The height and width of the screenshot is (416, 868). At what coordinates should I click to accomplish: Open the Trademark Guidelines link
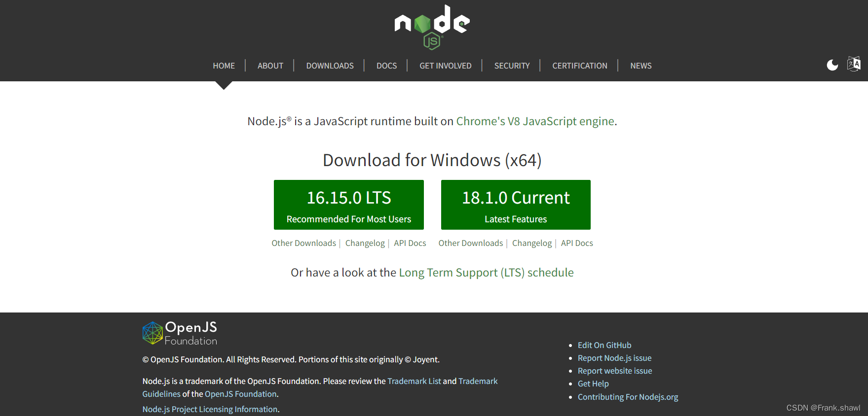coord(478,381)
